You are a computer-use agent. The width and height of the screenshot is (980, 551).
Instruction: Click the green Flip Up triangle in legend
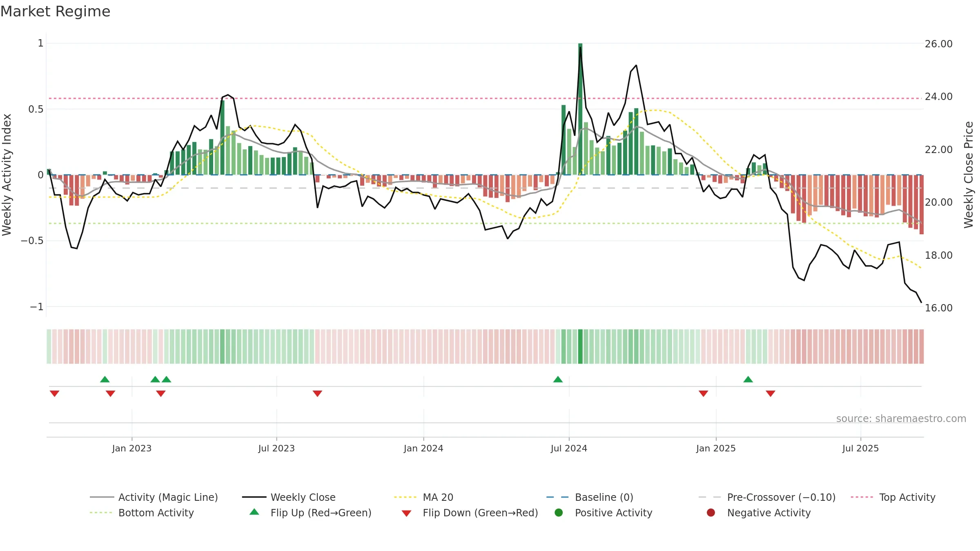pos(254,512)
